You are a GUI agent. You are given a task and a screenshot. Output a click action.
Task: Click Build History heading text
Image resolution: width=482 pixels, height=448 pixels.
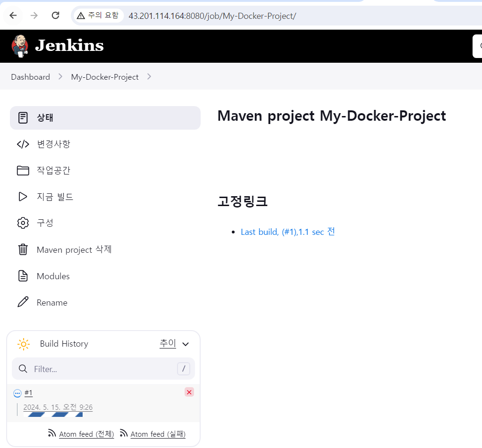coord(64,344)
